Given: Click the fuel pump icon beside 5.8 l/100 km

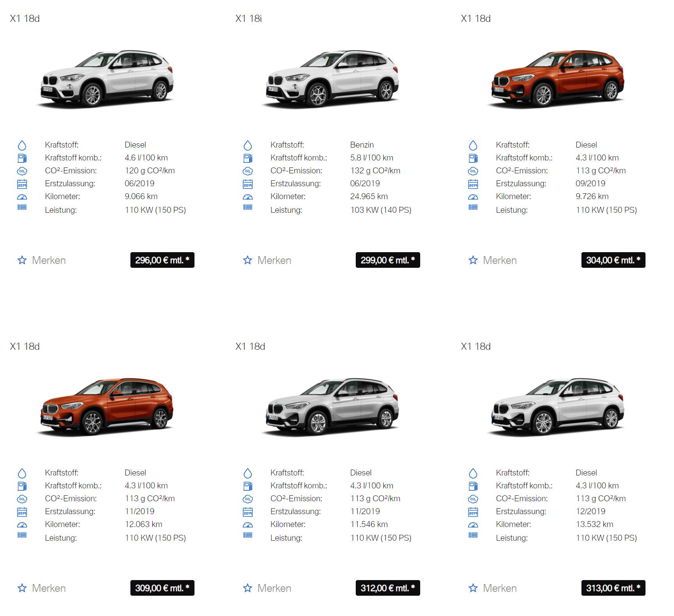Looking at the screenshot, I should pos(248,158).
